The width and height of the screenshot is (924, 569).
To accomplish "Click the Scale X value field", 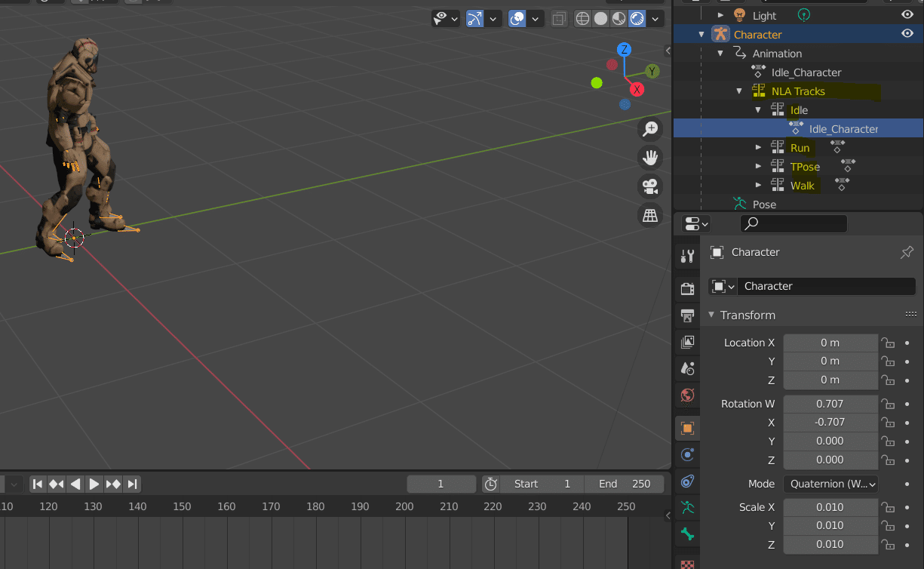I will (x=830, y=507).
